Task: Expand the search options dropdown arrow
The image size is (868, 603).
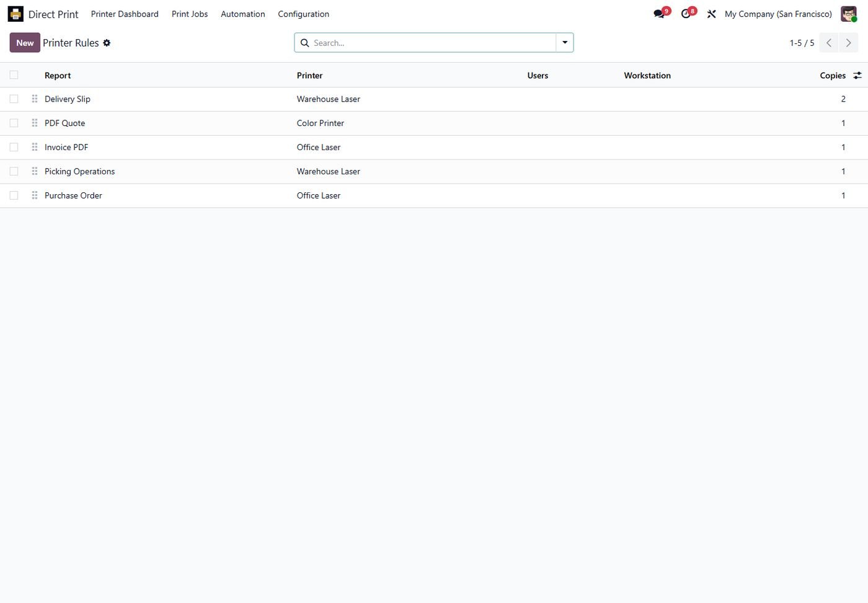Action: [x=565, y=43]
